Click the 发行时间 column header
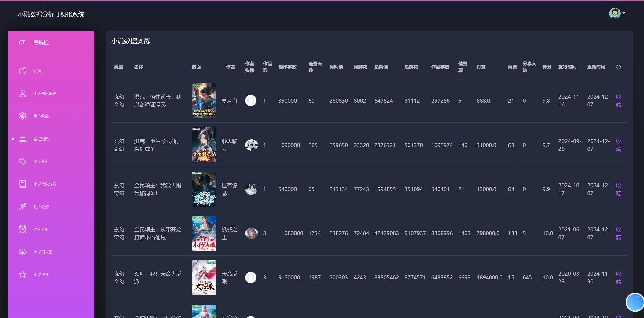The width and height of the screenshot is (644, 318). click(567, 67)
